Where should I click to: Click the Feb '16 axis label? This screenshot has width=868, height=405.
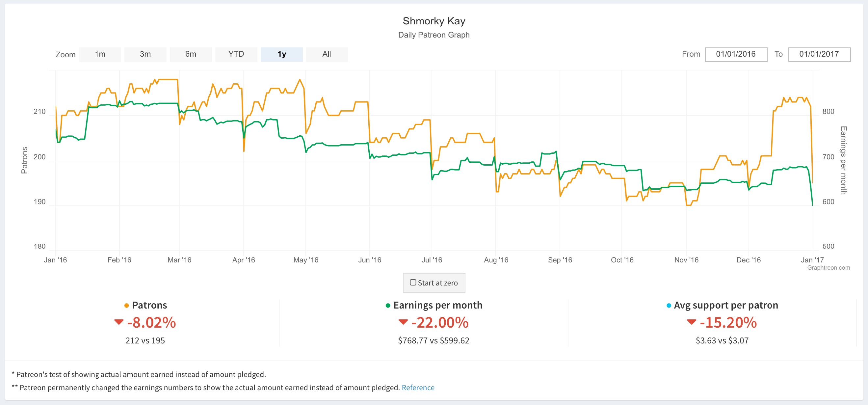(119, 260)
